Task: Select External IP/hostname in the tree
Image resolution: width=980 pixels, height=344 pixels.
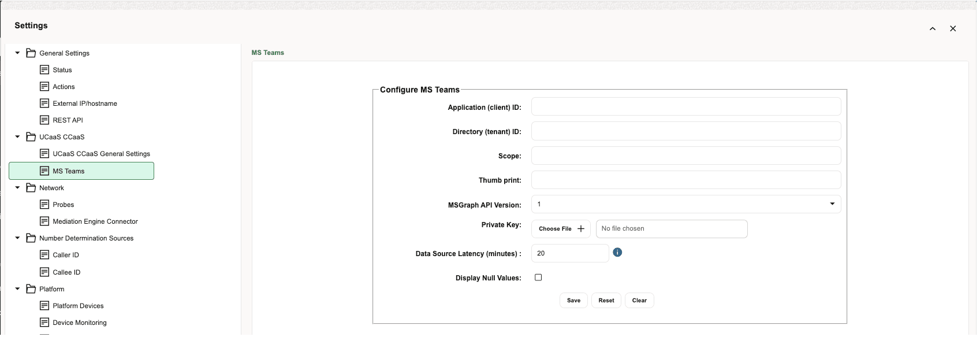Action: pyautogui.click(x=85, y=103)
